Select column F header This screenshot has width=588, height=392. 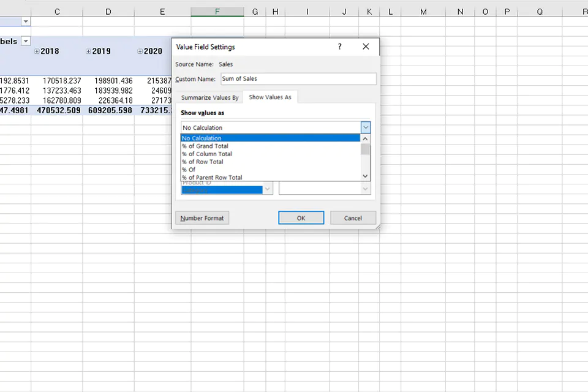(x=217, y=11)
